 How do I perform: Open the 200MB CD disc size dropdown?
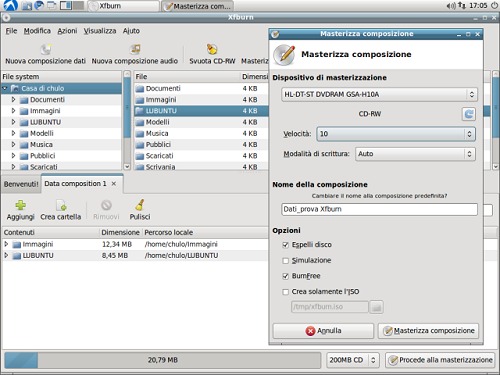[x=353, y=360]
